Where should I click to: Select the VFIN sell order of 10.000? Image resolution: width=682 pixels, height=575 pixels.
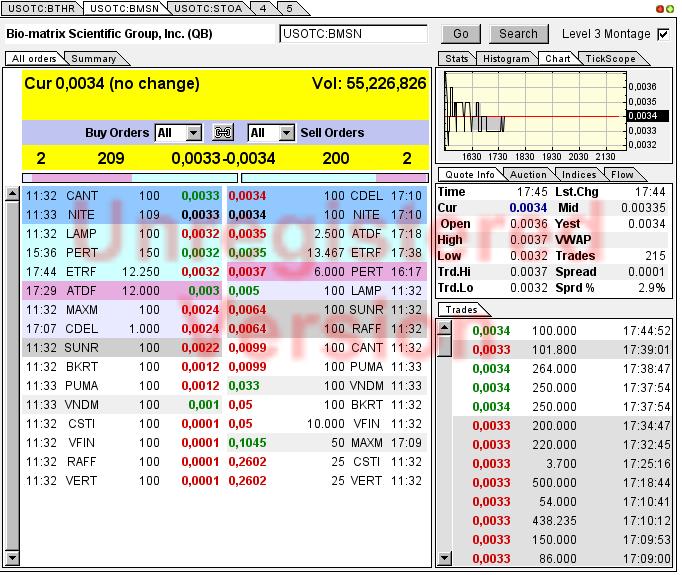click(x=327, y=424)
